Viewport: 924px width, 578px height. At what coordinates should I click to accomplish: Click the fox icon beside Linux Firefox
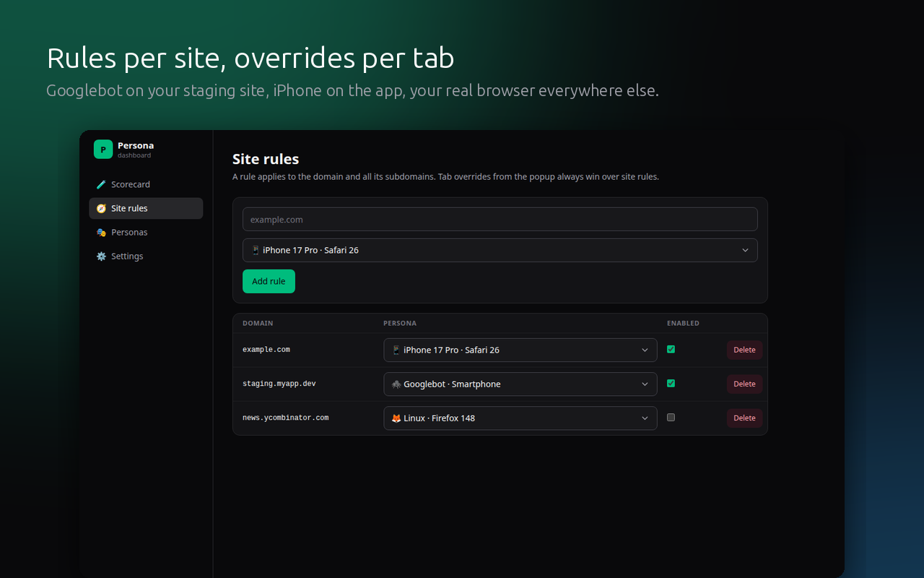click(396, 418)
